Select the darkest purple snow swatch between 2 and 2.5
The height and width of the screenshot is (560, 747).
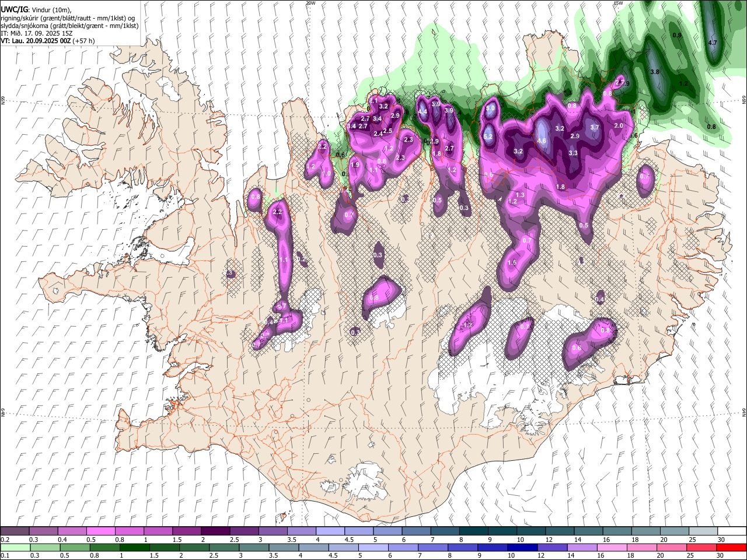click(215, 531)
